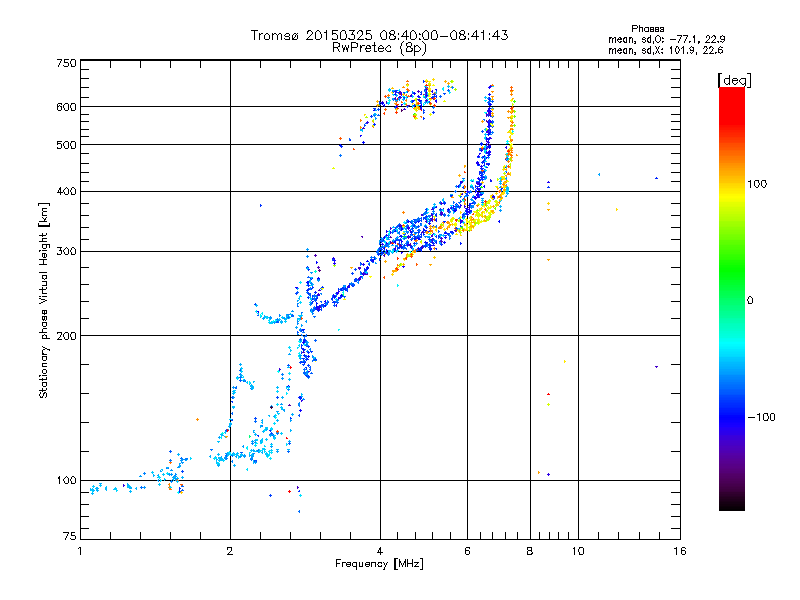Screen dimensions: 800x600
Task: Click the x-axis tick label '16'
Action: pos(680,551)
